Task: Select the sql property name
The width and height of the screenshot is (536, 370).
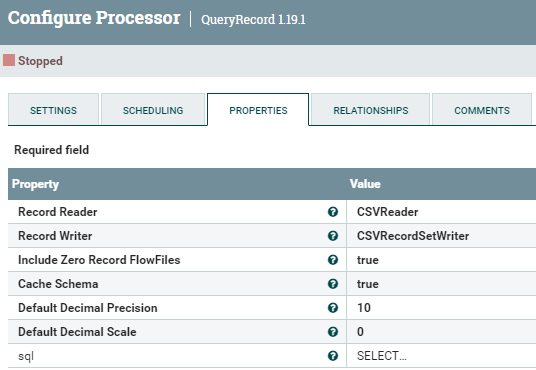Action: pos(26,356)
